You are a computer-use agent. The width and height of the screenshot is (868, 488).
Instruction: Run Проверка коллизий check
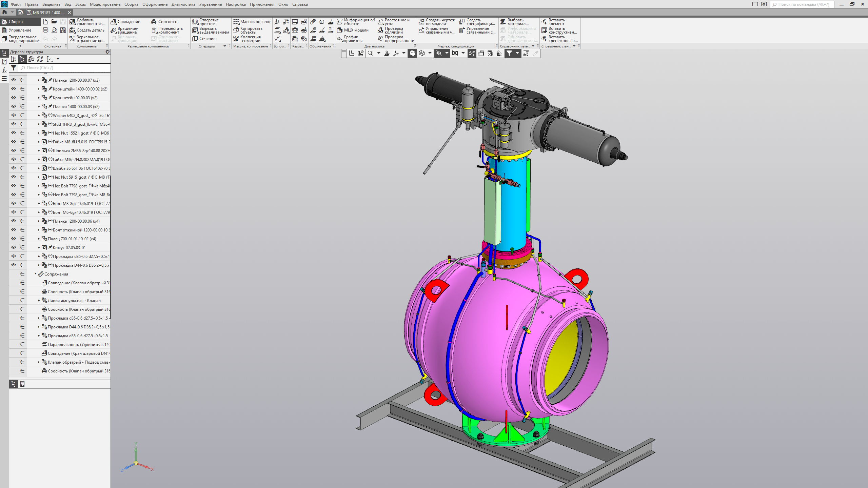click(390, 30)
